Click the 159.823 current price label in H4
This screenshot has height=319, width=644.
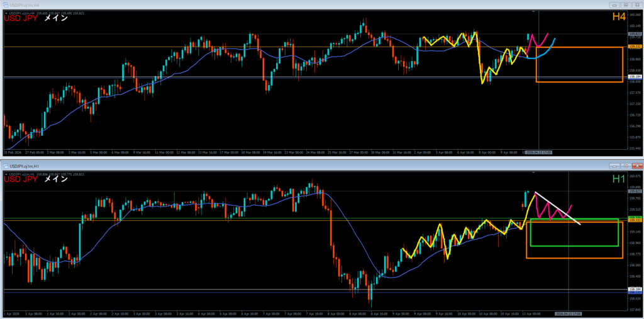[635, 34]
